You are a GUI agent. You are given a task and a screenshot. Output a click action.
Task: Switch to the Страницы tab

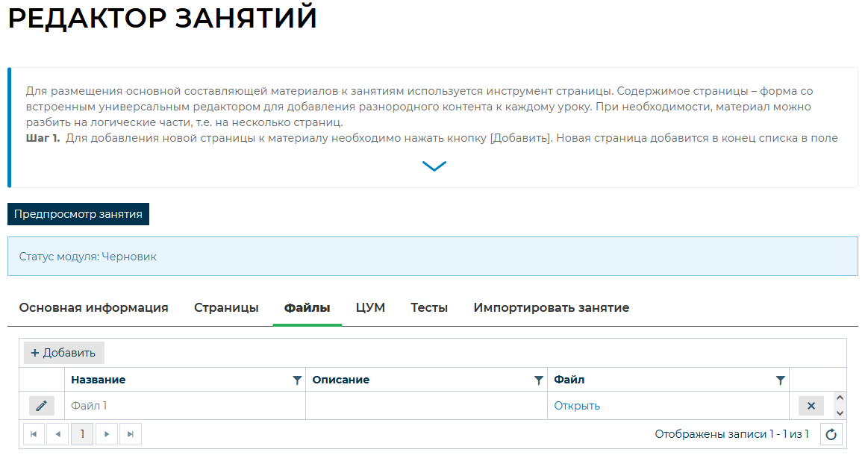226,308
